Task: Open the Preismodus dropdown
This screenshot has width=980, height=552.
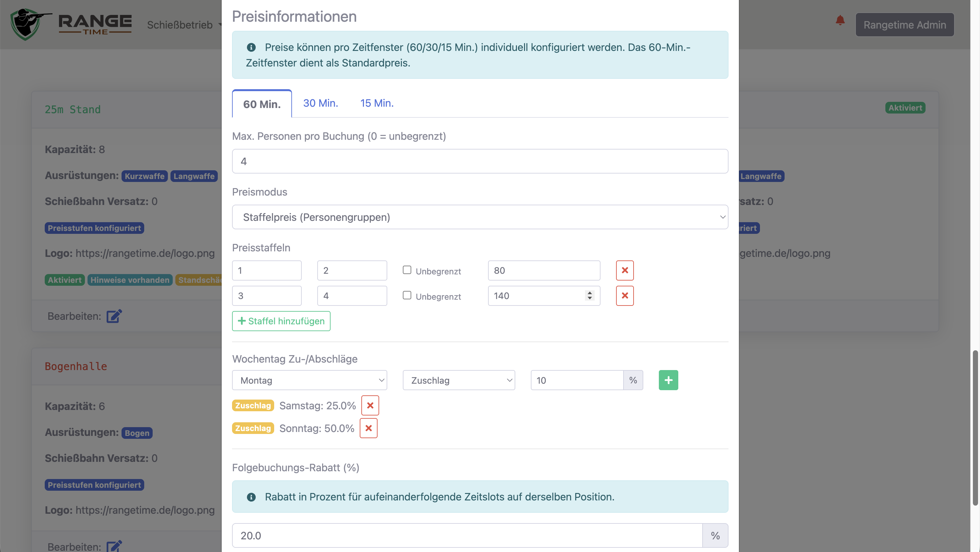Action: click(480, 217)
